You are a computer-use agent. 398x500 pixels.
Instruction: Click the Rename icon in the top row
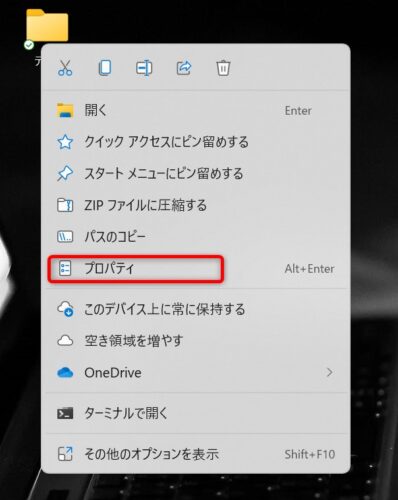click(144, 68)
